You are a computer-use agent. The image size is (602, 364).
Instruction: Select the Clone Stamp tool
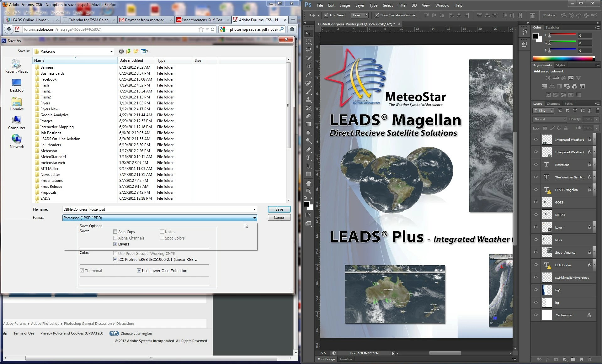(x=308, y=100)
